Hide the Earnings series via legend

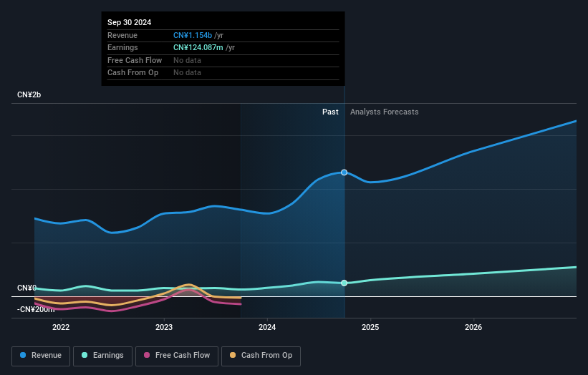102,356
